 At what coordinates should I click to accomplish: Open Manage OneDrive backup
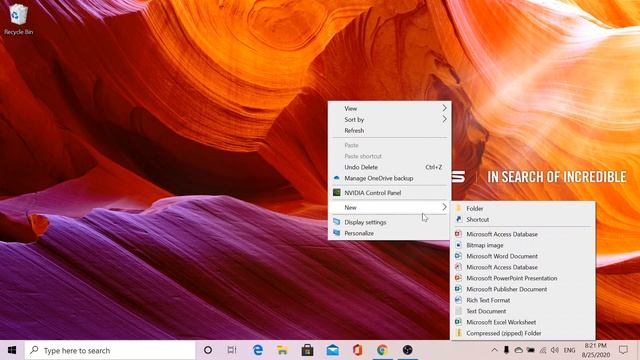coord(389,178)
